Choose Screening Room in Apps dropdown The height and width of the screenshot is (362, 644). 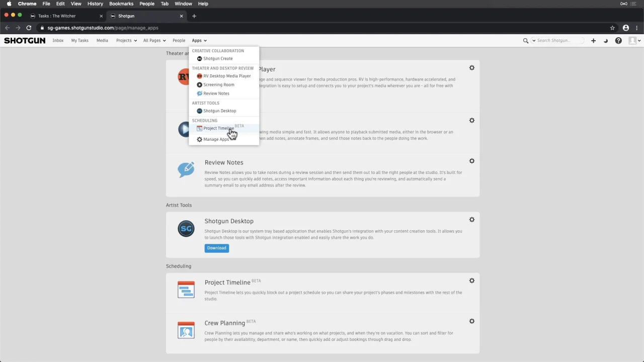tap(219, 84)
